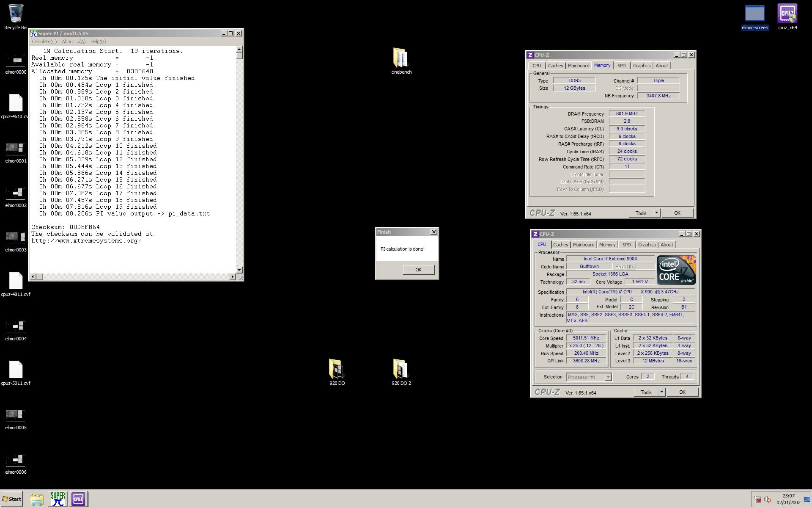Image resolution: width=812 pixels, height=508 pixels.
Task: Open Caches tab in lower CPU-Z window
Action: 560,245
